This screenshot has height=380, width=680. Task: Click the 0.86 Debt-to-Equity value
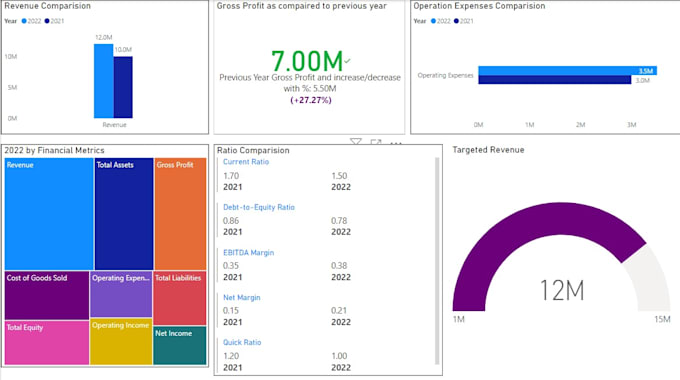click(x=231, y=221)
